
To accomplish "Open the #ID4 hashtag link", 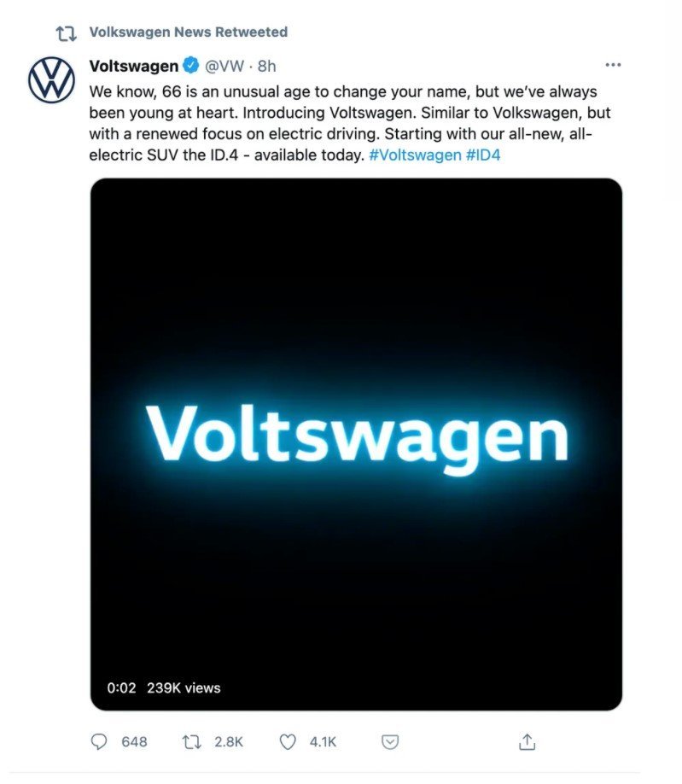I will (x=482, y=155).
